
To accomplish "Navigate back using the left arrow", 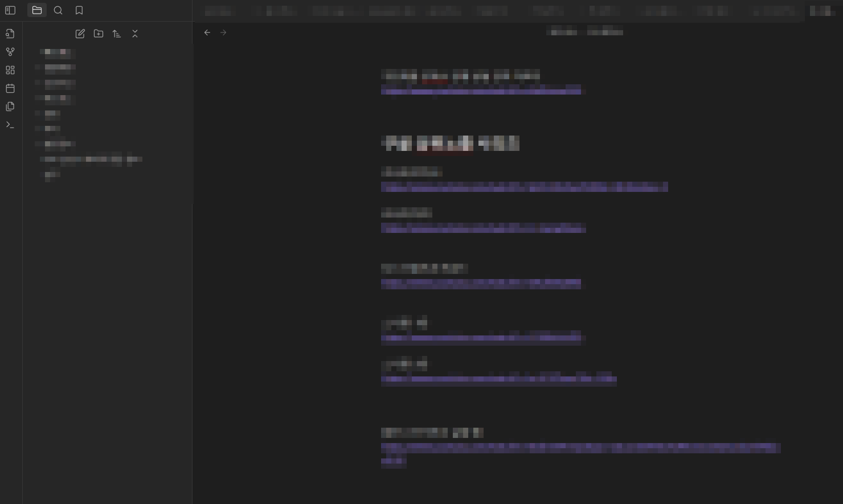I will pos(207,32).
